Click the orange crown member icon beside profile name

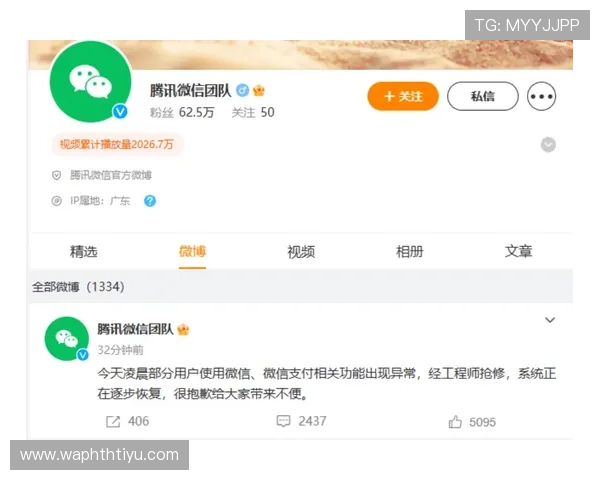click(x=259, y=90)
